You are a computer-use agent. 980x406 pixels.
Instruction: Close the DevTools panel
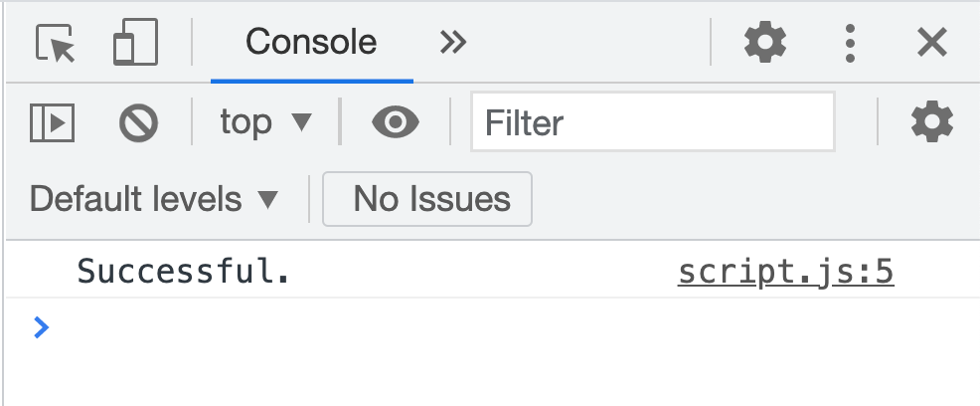pos(931,43)
